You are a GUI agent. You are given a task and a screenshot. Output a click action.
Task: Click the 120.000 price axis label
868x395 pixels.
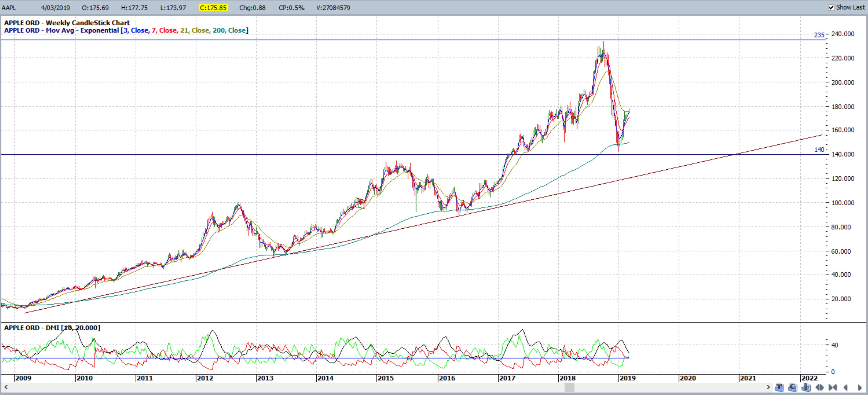click(843, 178)
